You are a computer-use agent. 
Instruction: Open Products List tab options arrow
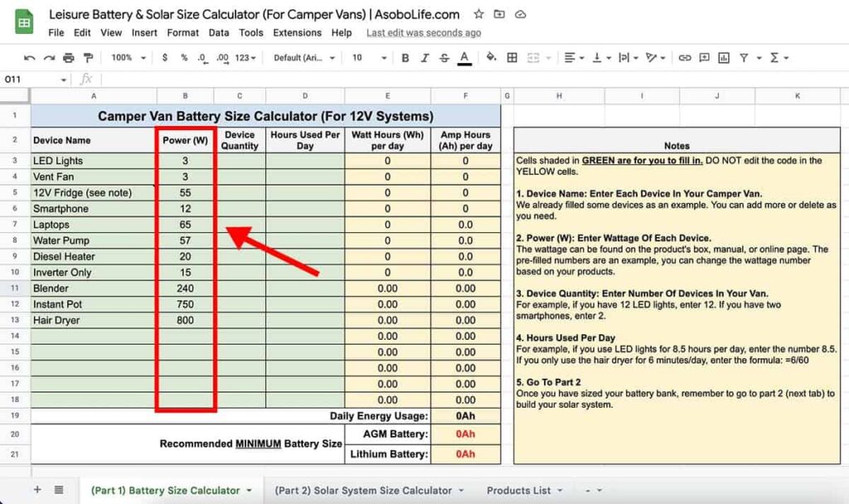(560, 491)
